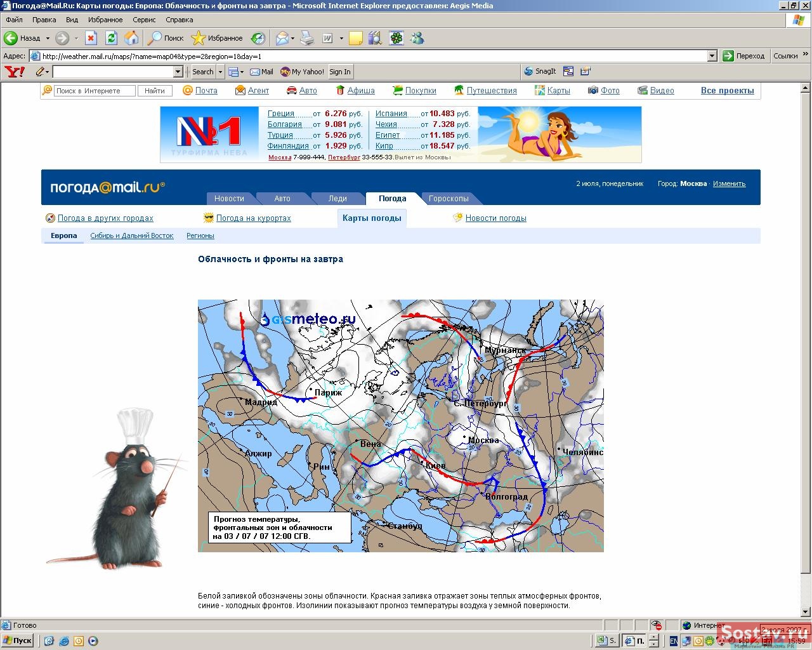
Task: Select Сибирь и Дальний Восток region link
Action: coord(132,235)
